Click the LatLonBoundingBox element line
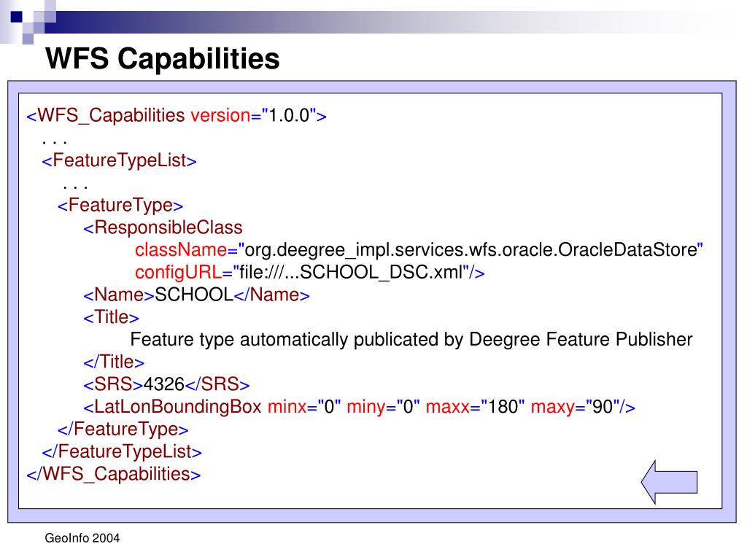Screen dimensions: 747x560 click(359, 407)
